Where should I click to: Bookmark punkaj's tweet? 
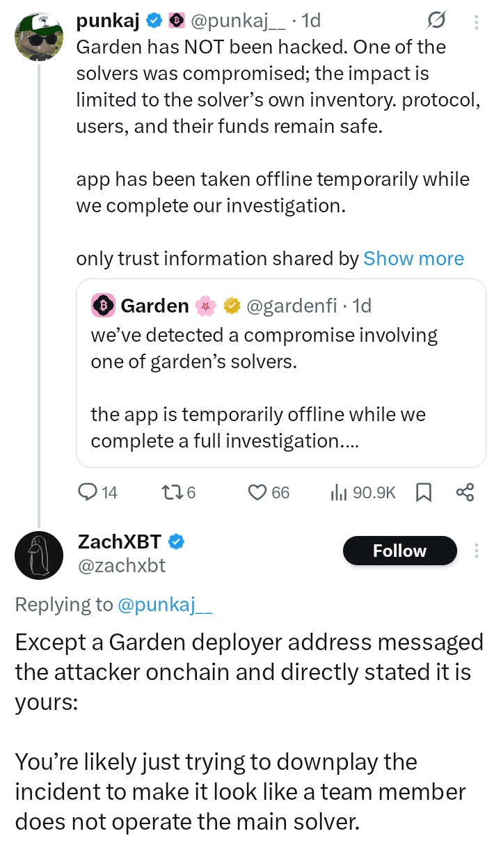pos(423,493)
